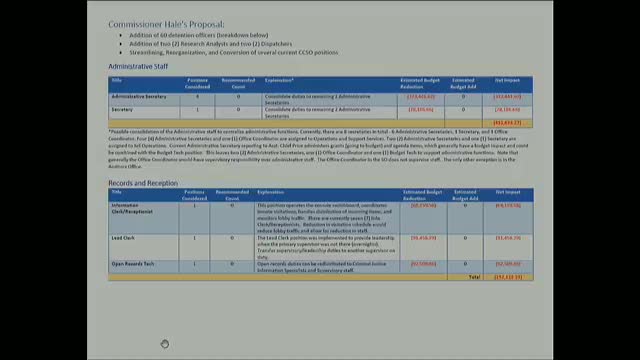Click the red budget reduction in Lead Clerk row

coord(424,238)
